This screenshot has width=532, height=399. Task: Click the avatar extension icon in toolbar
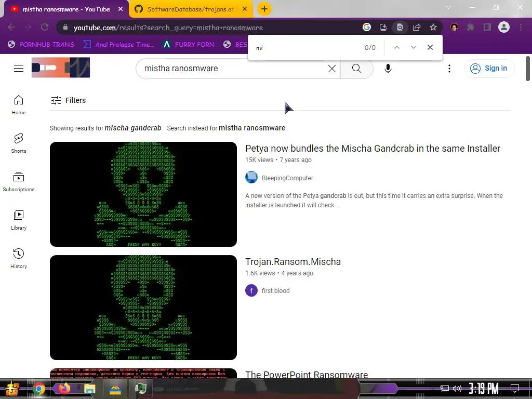[x=454, y=27]
